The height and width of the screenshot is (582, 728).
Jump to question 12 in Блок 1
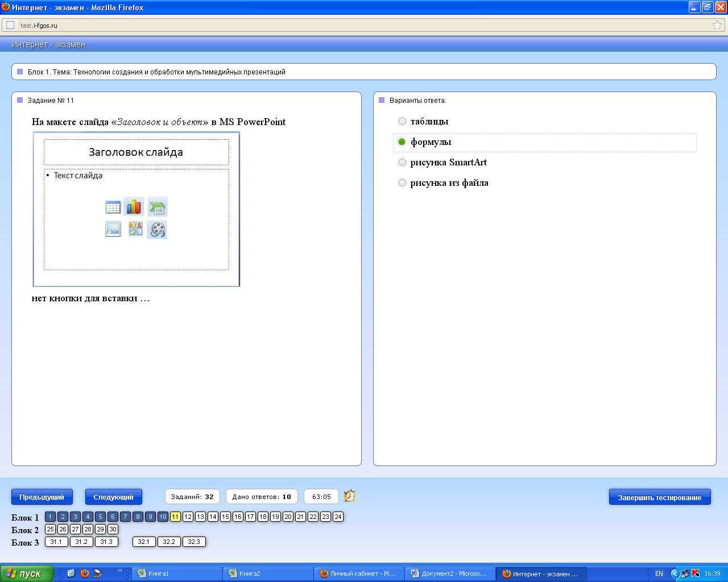[188, 517]
